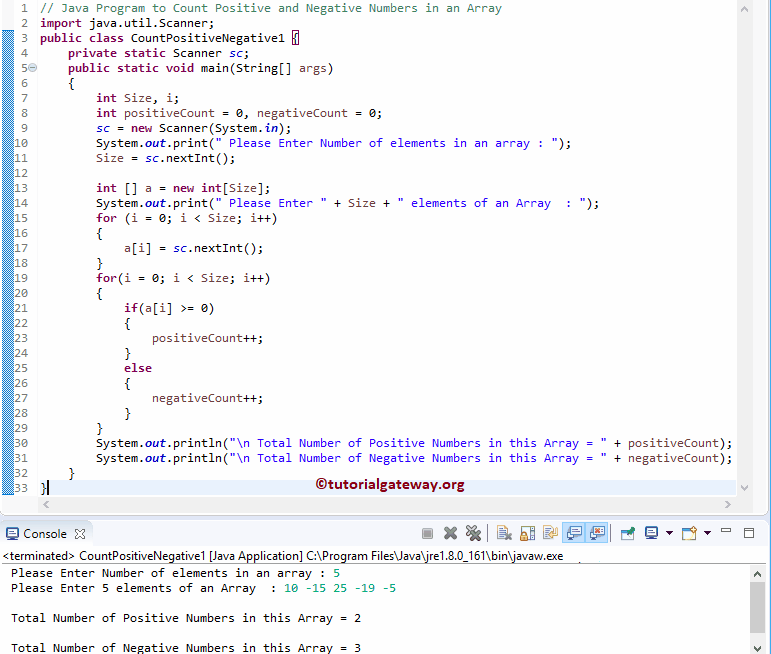
Task: Click on 'positiveCount++;' statement
Action: [208, 338]
